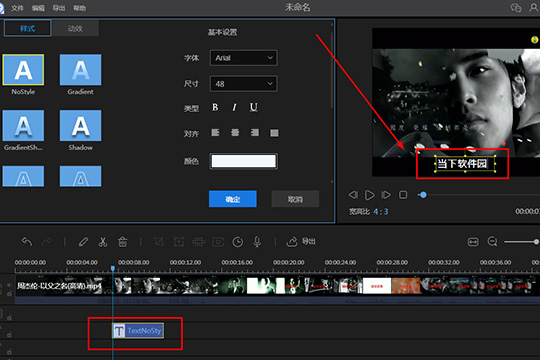Viewport: 540px width, 360px height.
Task: Toggle underline U text style
Action: pyautogui.click(x=254, y=107)
